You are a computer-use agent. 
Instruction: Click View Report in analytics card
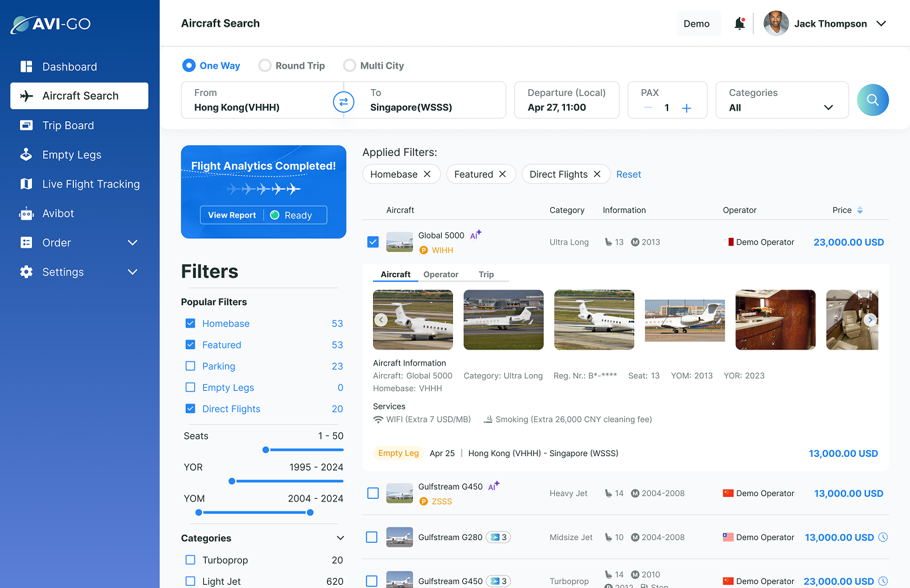click(232, 215)
